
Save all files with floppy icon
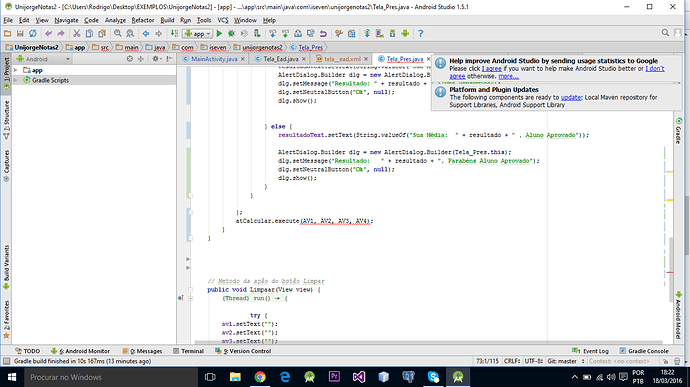click(20, 33)
